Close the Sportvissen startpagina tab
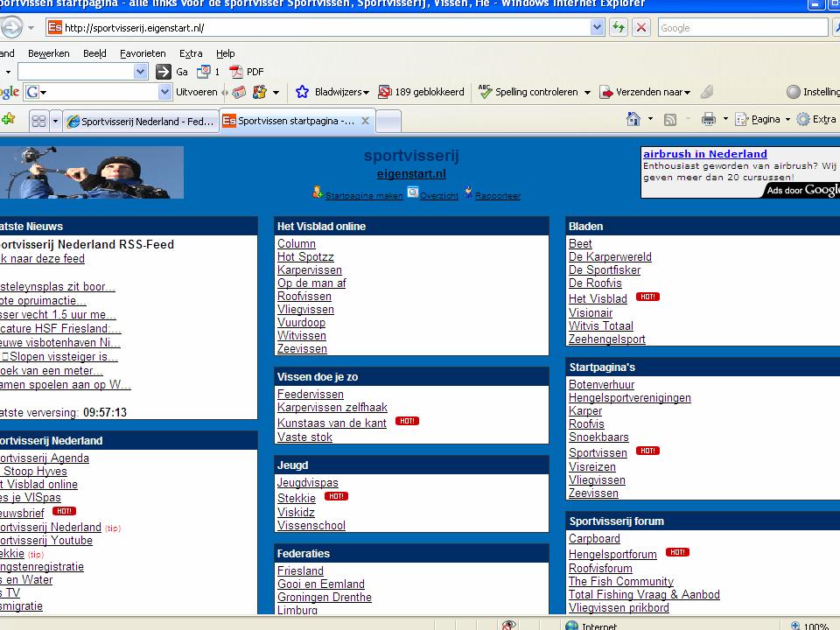Viewport: 840px width, 630px height. click(365, 121)
